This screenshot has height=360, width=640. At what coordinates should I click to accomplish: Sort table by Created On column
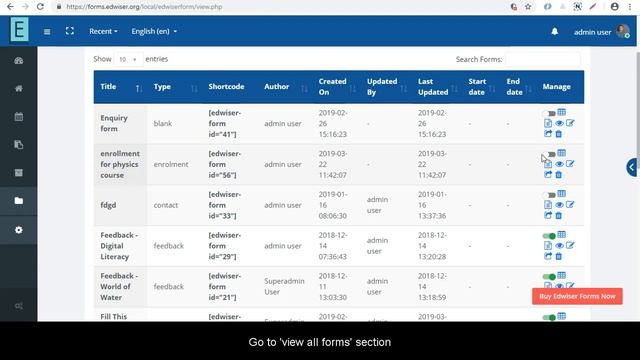click(x=336, y=87)
